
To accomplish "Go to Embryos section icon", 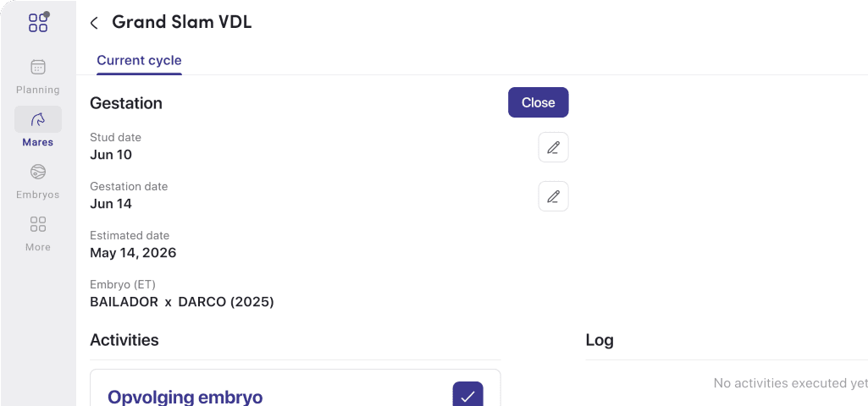I will click(37, 172).
